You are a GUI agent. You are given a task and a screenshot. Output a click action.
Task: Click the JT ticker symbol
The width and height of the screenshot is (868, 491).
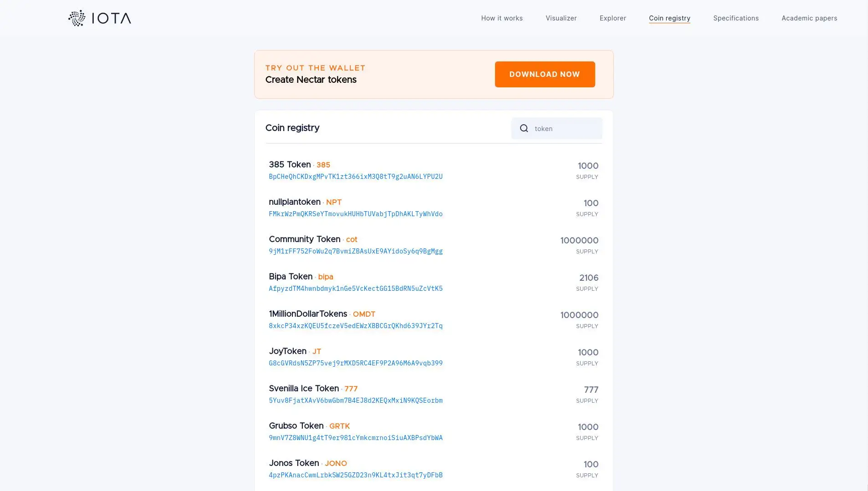tap(317, 352)
